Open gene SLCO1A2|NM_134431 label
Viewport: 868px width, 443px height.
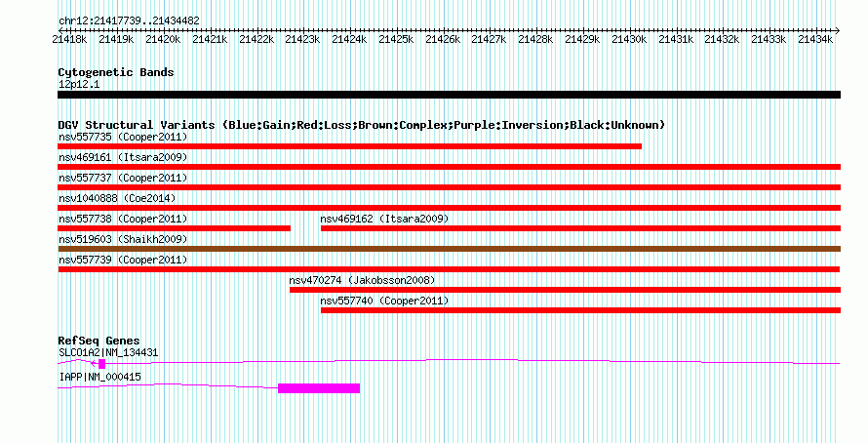coord(108,352)
